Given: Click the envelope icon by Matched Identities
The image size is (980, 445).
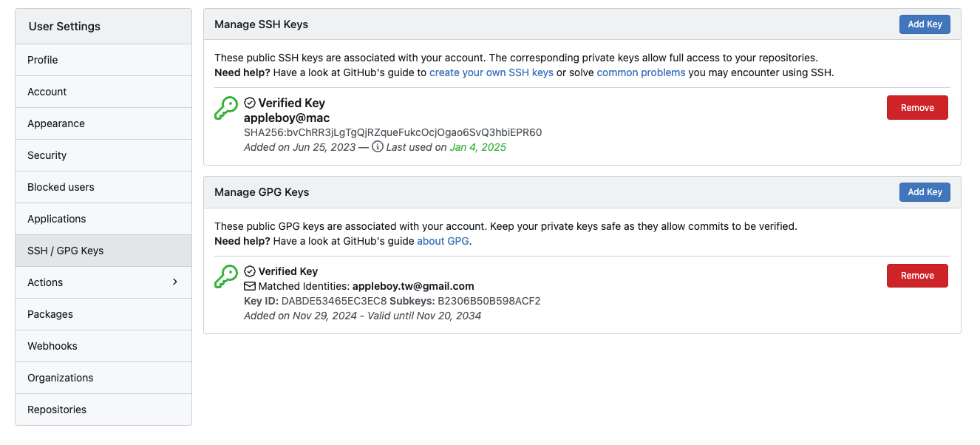Looking at the screenshot, I should 250,286.
